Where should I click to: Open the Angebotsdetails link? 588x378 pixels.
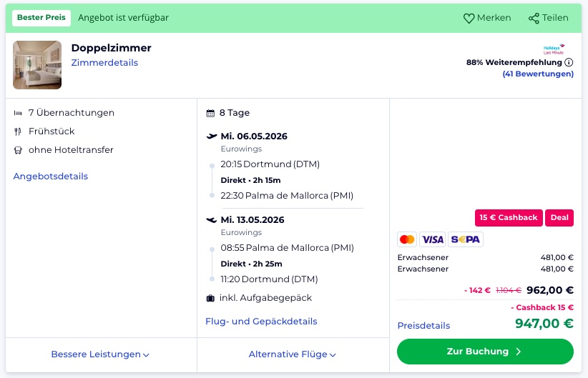coord(51,176)
